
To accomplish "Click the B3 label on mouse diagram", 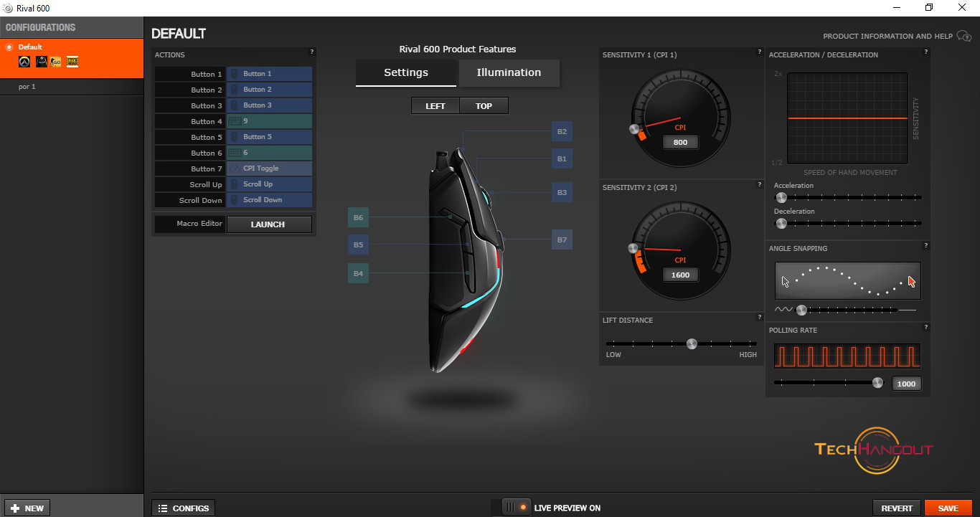I will 562,192.
